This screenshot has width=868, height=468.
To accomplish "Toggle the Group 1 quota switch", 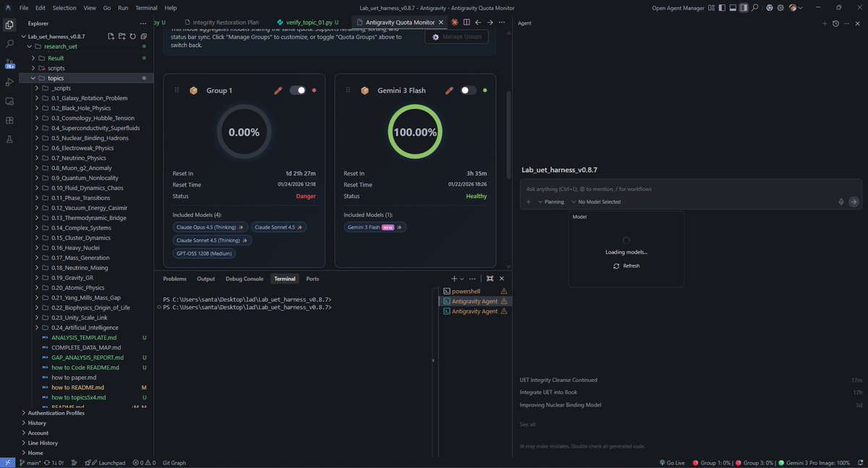I will pos(297,90).
